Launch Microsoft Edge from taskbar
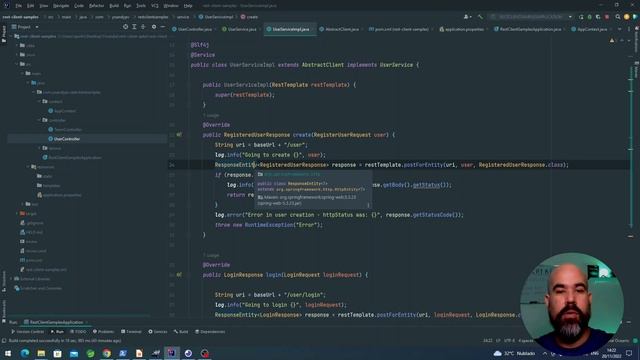 coord(25,353)
